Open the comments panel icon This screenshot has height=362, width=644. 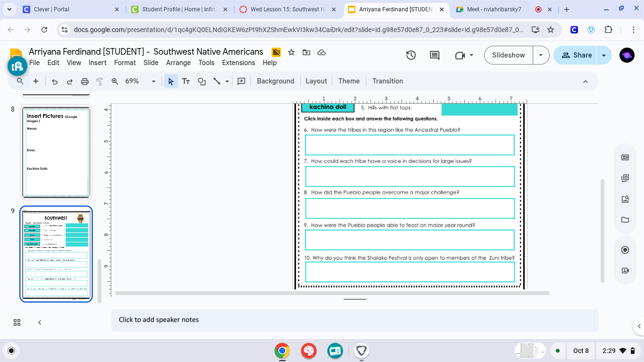click(x=435, y=55)
